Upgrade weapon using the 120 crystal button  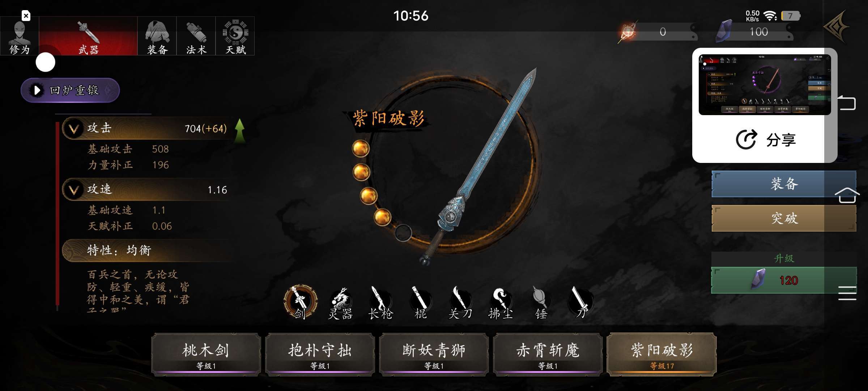(783, 280)
